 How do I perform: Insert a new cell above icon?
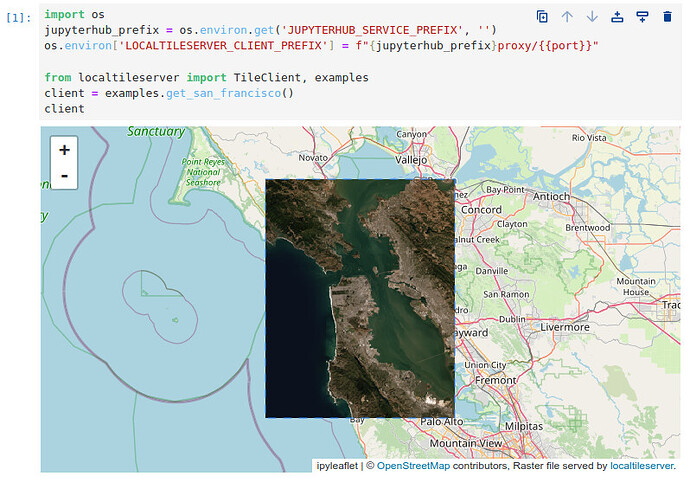pos(617,16)
